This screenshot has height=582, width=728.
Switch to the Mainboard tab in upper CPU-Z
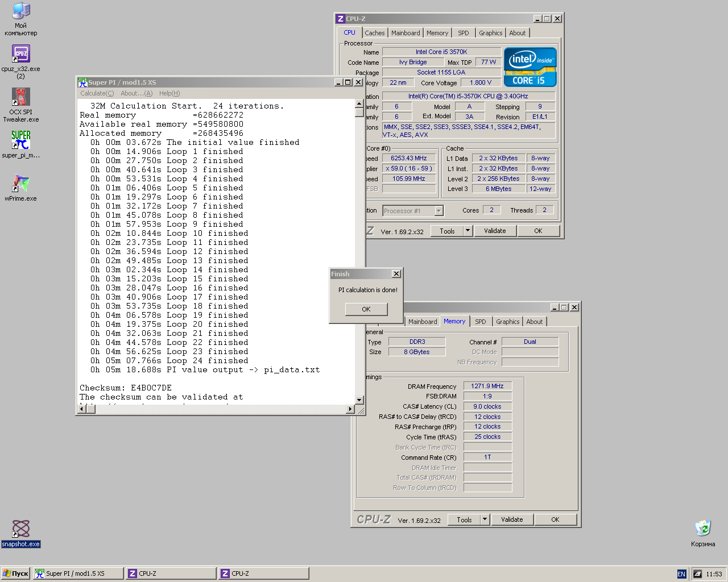(406, 33)
